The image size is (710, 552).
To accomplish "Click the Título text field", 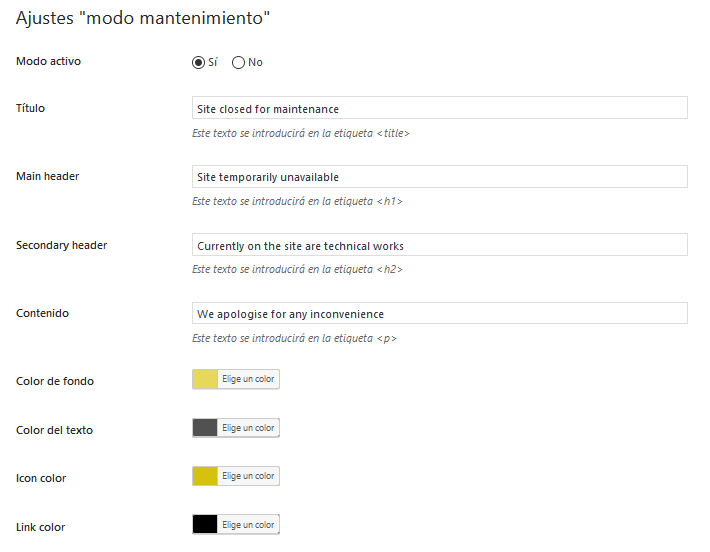I will point(439,108).
